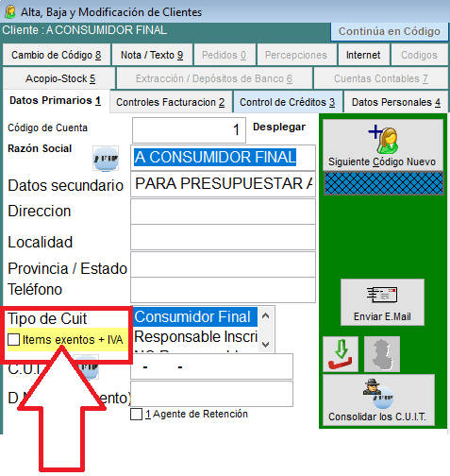
Task: Click the application icon in title bar
Action: click(x=10, y=12)
